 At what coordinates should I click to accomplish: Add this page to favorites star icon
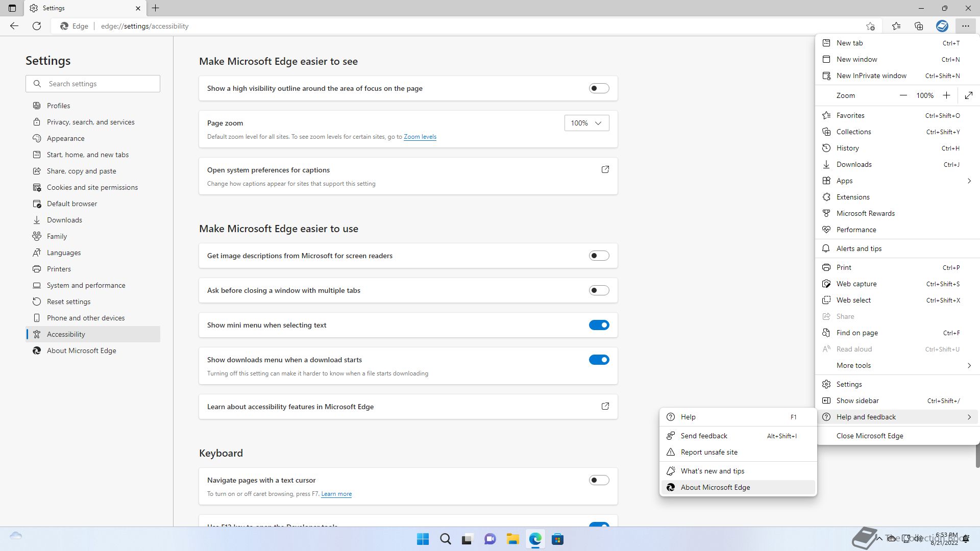point(870,26)
